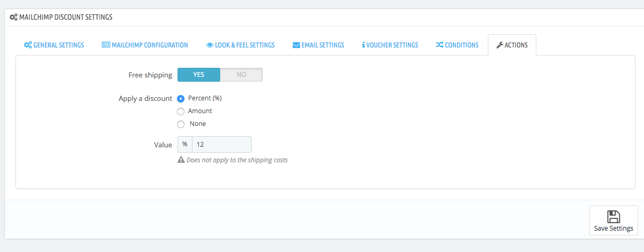The width and height of the screenshot is (644, 252).
Task: Open the Voucher Settings tab
Action: click(390, 45)
